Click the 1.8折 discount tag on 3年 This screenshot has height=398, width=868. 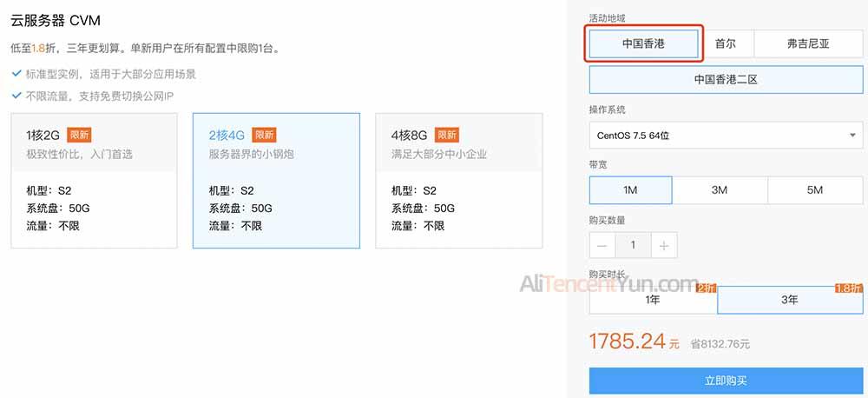coord(849,288)
